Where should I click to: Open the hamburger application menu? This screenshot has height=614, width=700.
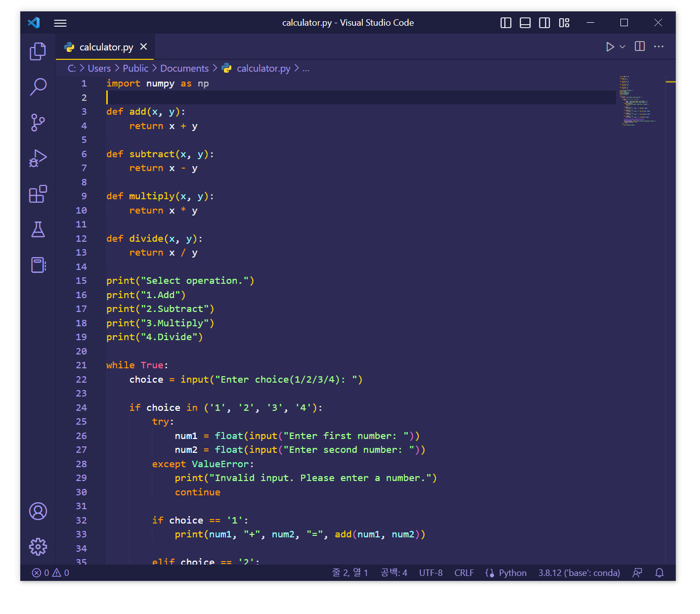pyautogui.click(x=60, y=23)
